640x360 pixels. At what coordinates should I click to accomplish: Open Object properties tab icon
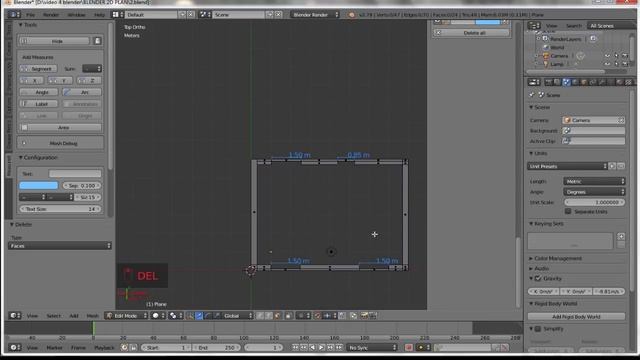(584, 82)
